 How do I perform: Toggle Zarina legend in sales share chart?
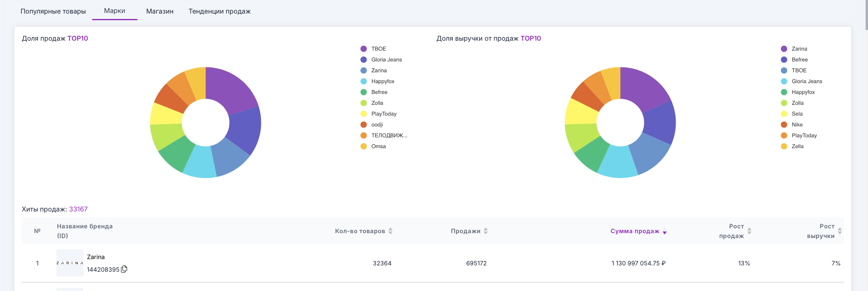click(x=374, y=70)
